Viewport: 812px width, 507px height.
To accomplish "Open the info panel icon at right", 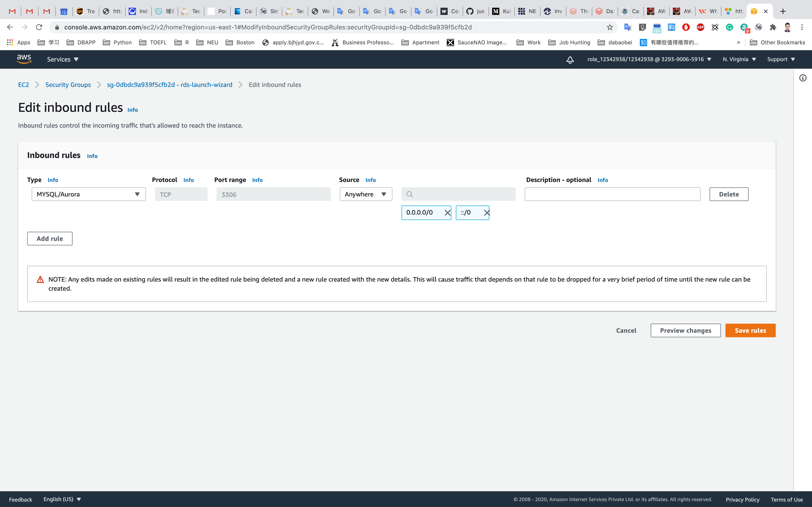I will coord(803,78).
